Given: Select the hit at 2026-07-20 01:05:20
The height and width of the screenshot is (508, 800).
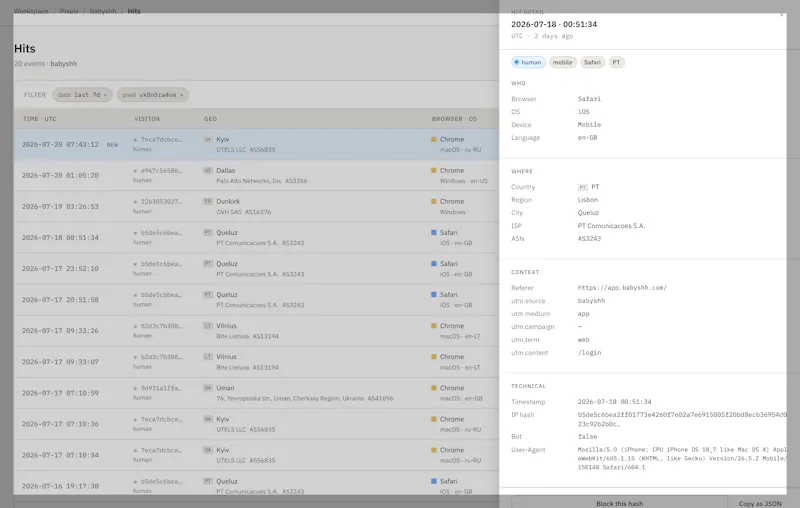Looking at the screenshot, I should [257, 175].
